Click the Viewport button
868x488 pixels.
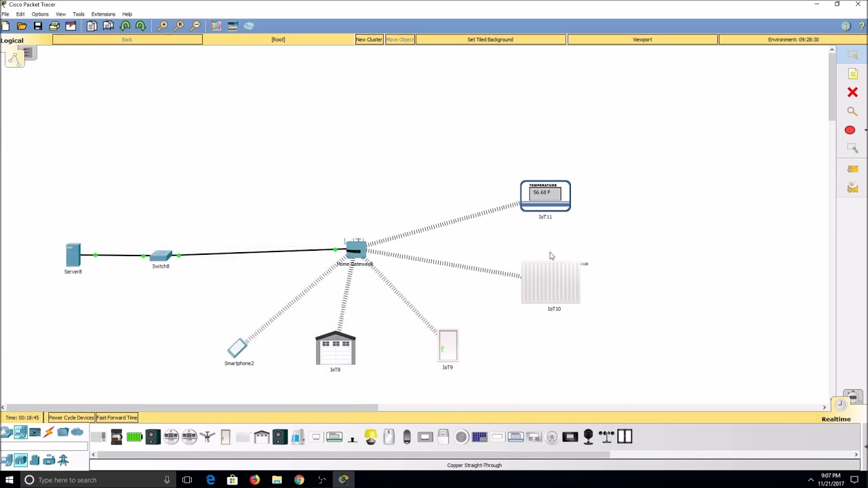click(x=642, y=39)
